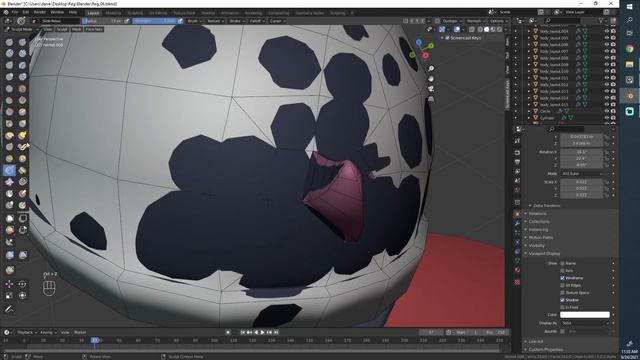
Task: Select the Box Hide tool
Action: 22,218
